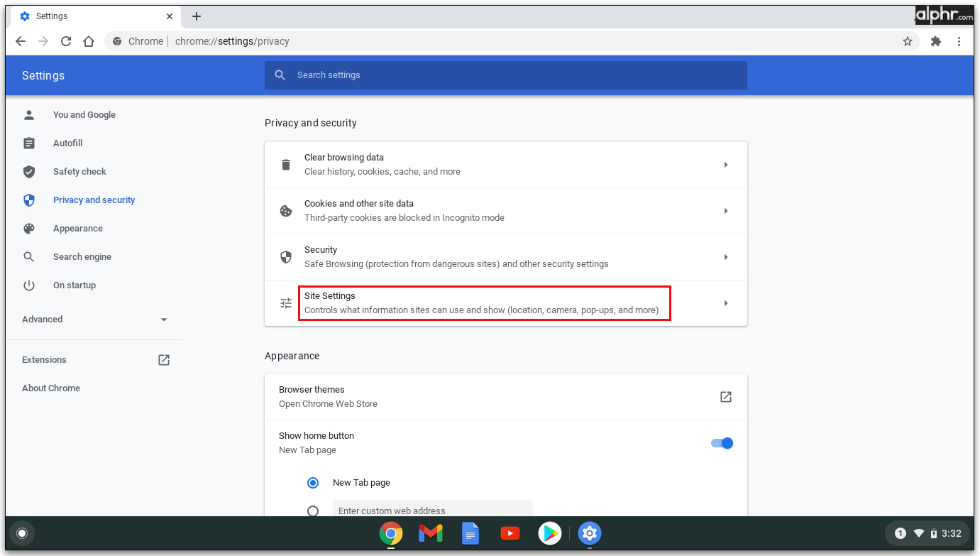Click the browser back arrow

pos(21,41)
